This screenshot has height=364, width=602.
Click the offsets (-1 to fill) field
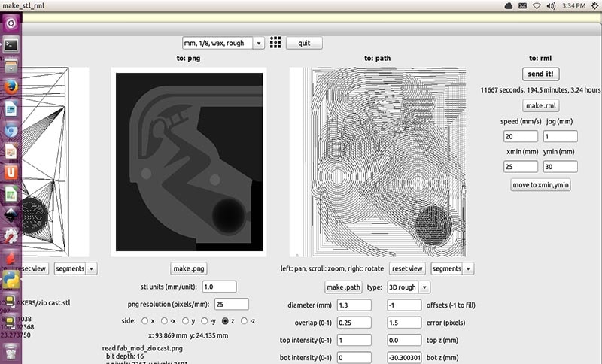pyautogui.click(x=404, y=305)
